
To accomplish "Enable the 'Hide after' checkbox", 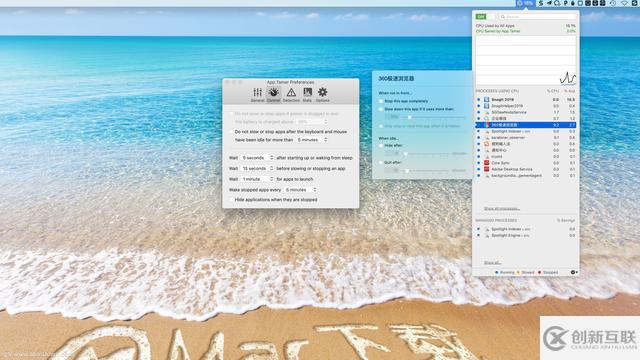I will [381, 145].
